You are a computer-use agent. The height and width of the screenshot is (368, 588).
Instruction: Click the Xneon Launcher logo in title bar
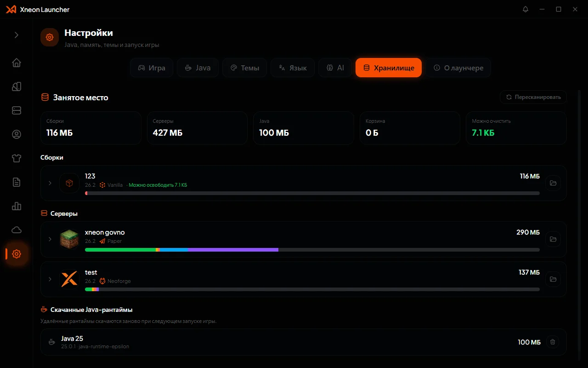pos(11,9)
